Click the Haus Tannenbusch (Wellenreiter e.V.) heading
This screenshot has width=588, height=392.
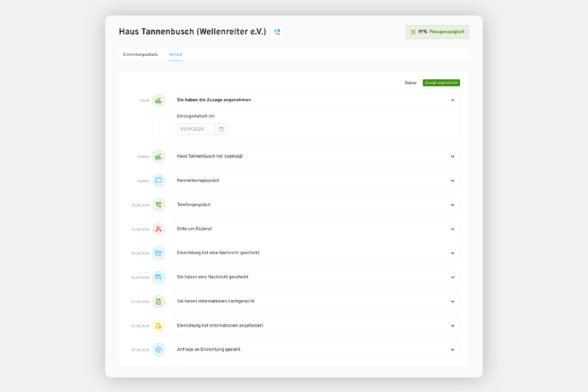tap(192, 32)
